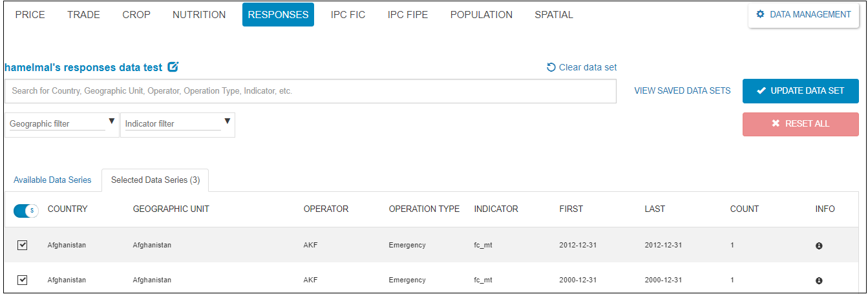The height and width of the screenshot is (294, 868).
Task: Switch to the Available Data Series tab
Action: click(52, 180)
